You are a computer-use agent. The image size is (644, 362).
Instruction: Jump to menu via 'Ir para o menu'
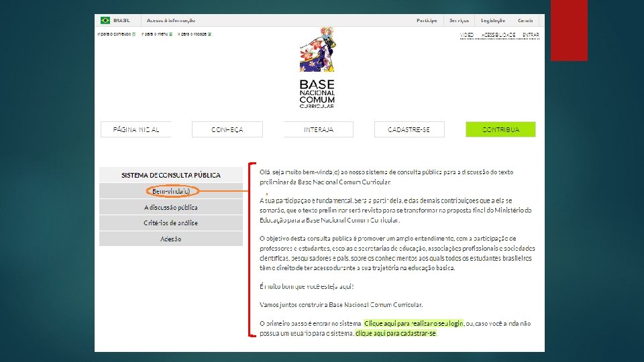tap(157, 34)
